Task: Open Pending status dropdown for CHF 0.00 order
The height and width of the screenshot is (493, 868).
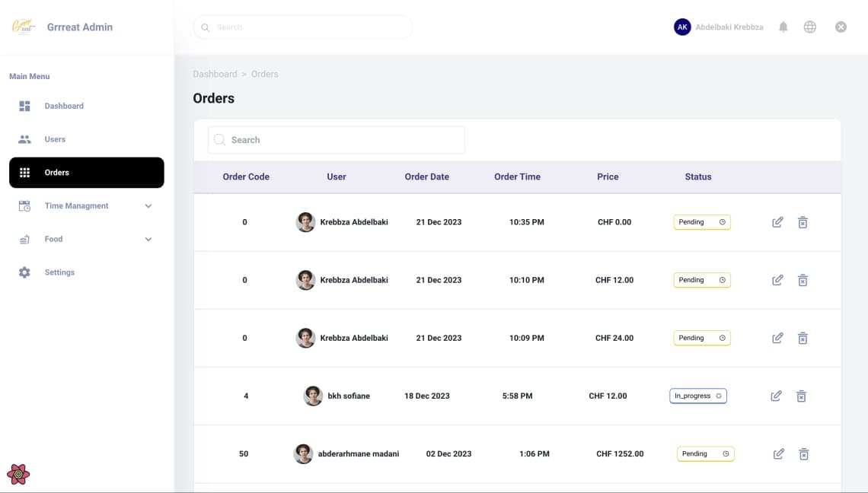Action: click(x=702, y=222)
